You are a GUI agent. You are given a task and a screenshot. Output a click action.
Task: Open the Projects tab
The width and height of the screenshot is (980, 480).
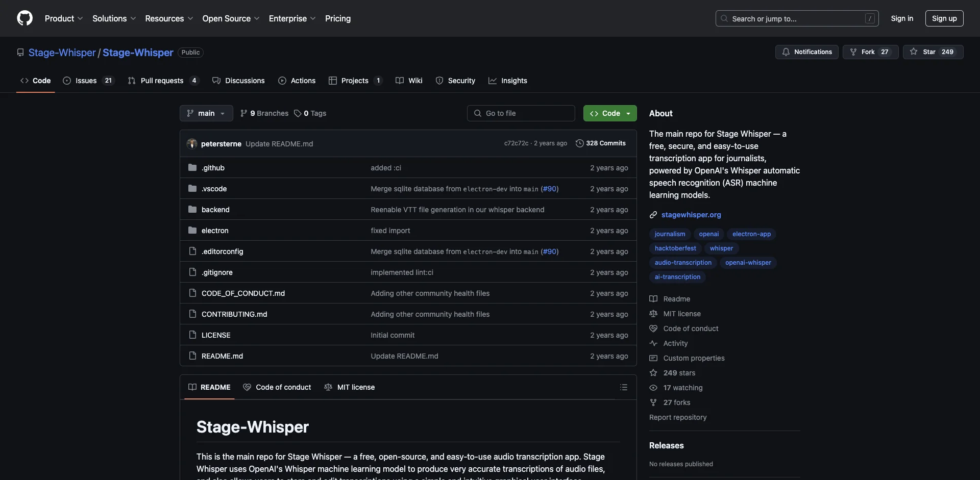tap(356, 81)
